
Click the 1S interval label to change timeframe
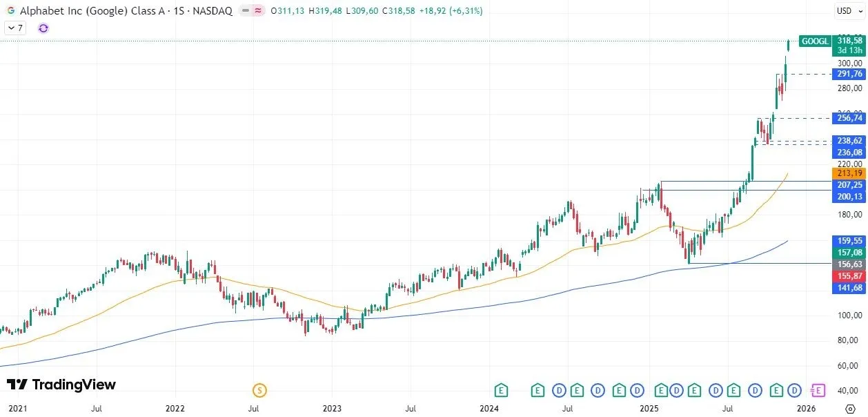pos(179,10)
